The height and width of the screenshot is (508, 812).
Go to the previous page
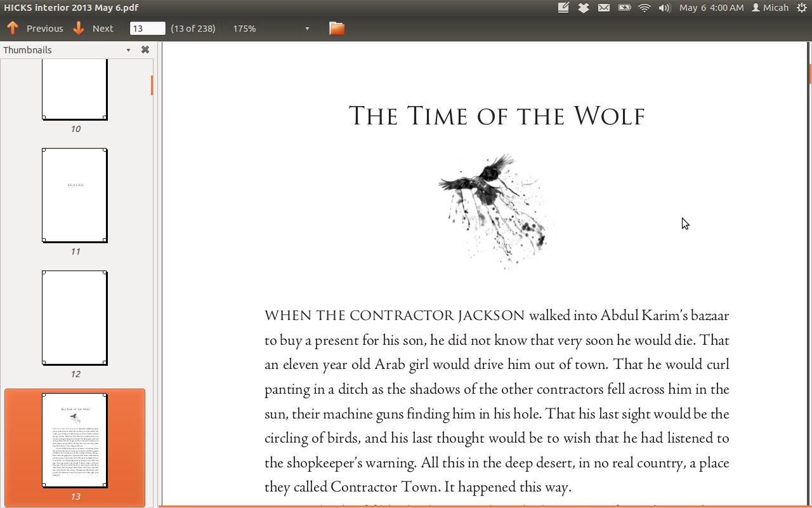click(35, 29)
